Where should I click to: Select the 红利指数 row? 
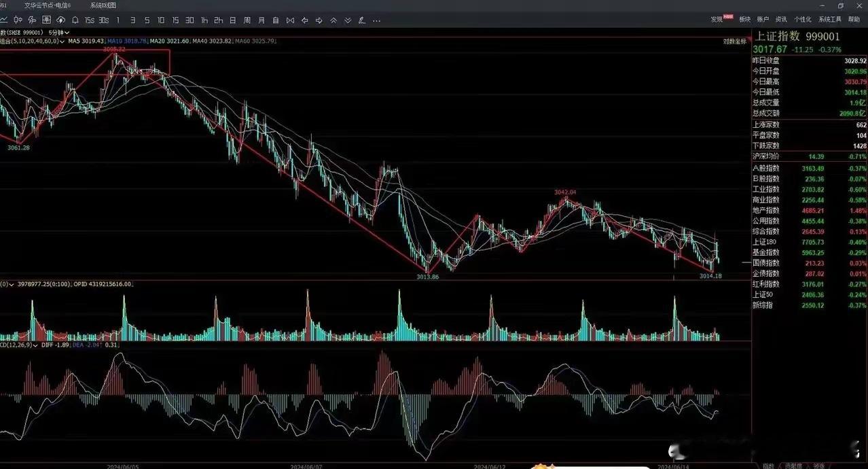[x=810, y=284]
